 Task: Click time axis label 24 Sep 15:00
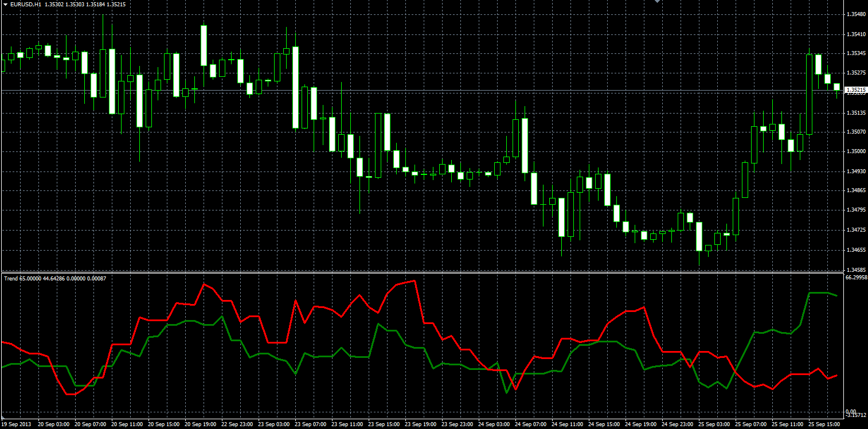pyautogui.click(x=604, y=424)
